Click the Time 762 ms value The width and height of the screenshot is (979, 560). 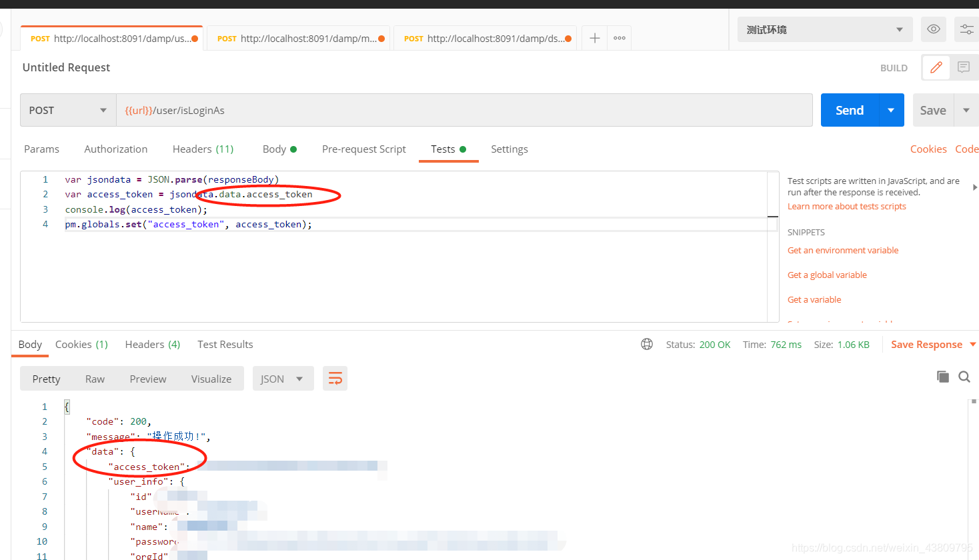[786, 345]
